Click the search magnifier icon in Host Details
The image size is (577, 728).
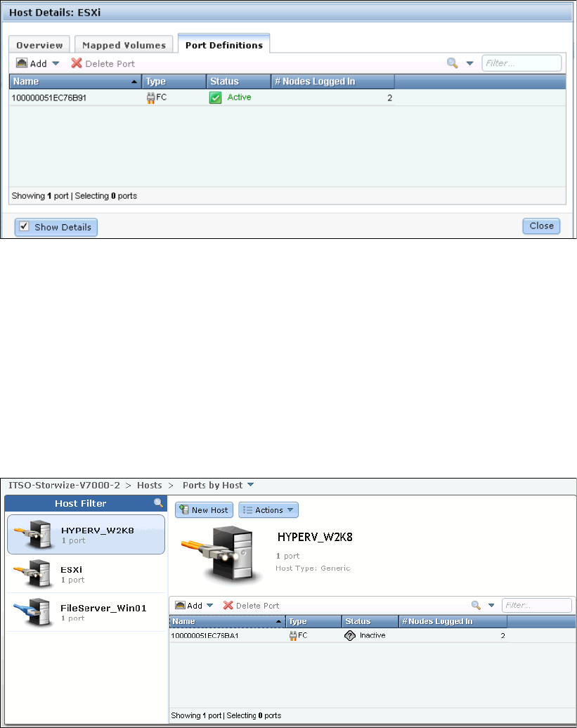(453, 63)
